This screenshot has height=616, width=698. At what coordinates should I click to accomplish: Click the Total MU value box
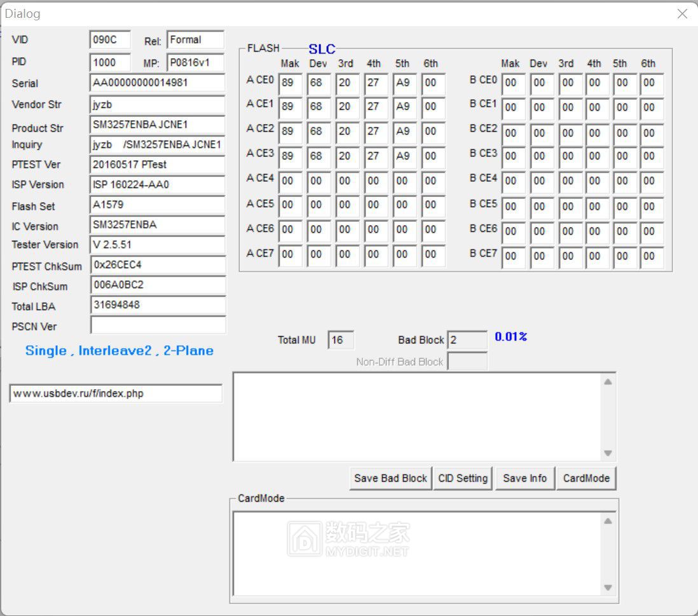(341, 340)
